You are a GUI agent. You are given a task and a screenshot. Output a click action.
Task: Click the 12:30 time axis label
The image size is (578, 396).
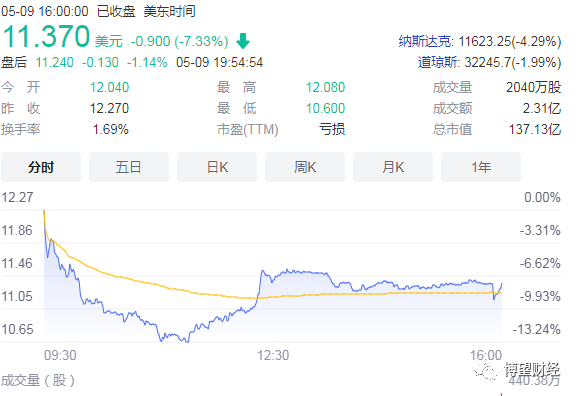click(x=273, y=355)
